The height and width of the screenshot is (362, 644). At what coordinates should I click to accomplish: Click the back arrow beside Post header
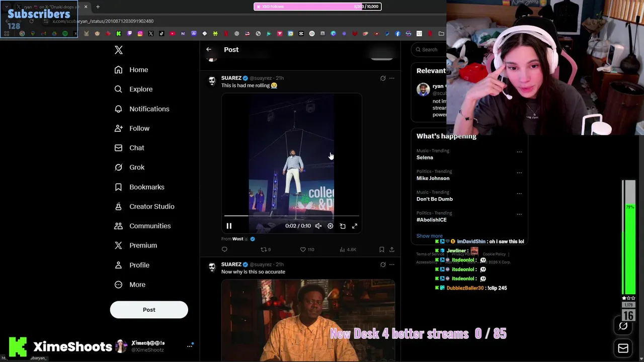209,49
